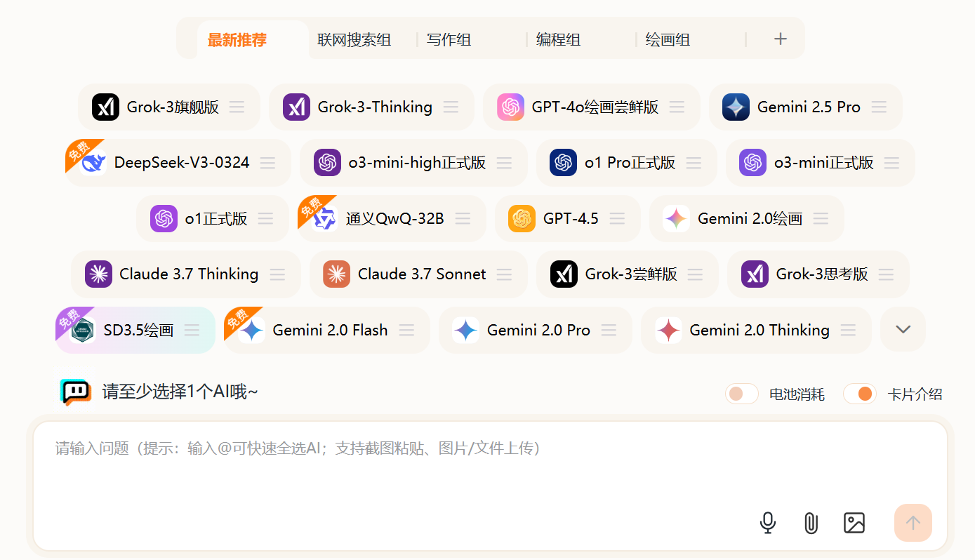The image size is (975, 560).
Task: Click the GPT-4.5 orange logo icon
Action: pyautogui.click(x=522, y=218)
